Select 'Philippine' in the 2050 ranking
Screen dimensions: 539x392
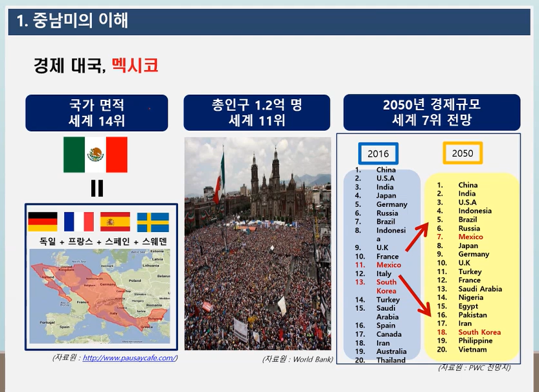coord(476,341)
